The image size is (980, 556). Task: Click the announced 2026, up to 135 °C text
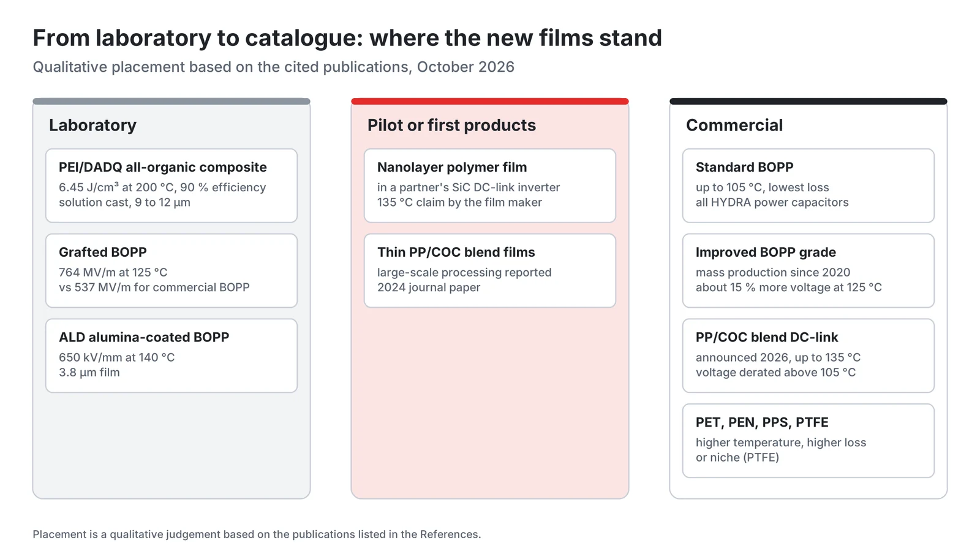coord(778,357)
